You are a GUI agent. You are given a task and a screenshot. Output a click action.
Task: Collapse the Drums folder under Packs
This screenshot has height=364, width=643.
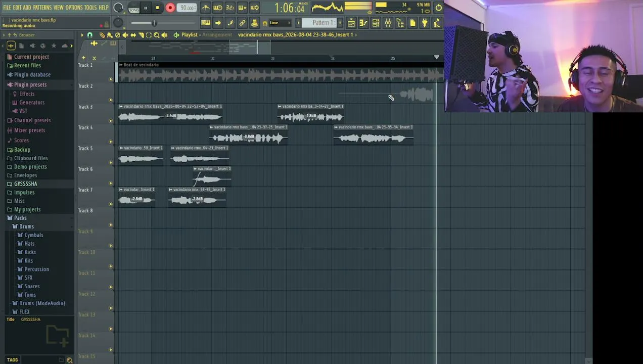(x=26, y=226)
